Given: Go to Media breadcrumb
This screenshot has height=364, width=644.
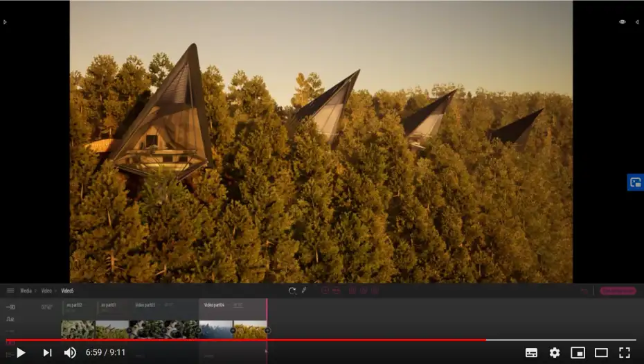Looking at the screenshot, I should point(26,291).
